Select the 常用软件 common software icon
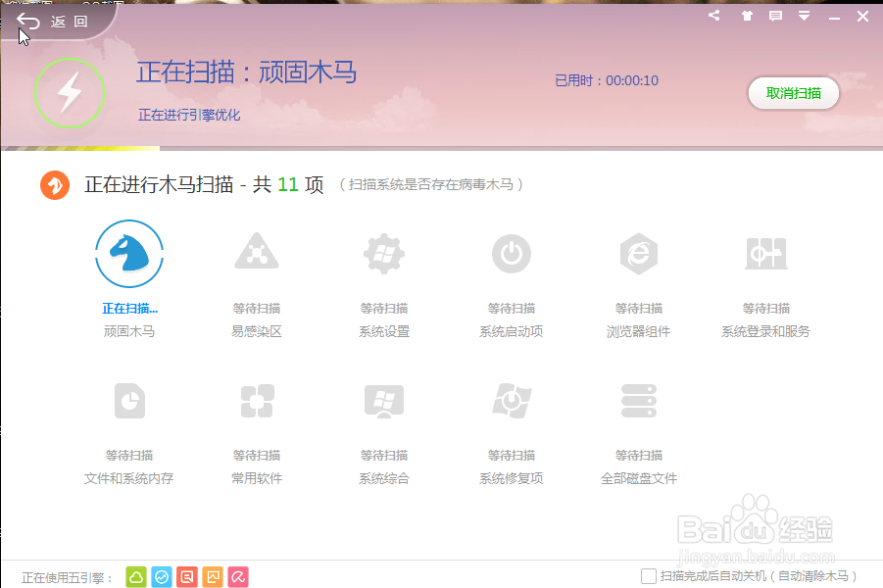Image resolution: width=883 pixels, height=588 pixels. pos(256,401)
